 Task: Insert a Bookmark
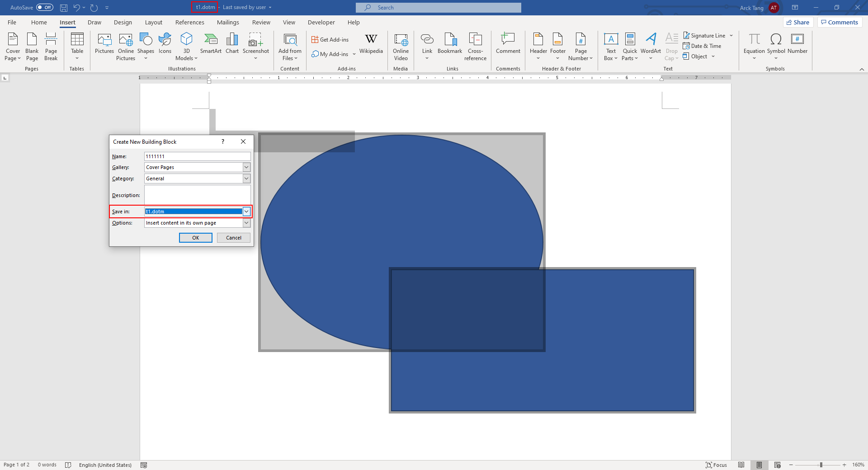449,44
